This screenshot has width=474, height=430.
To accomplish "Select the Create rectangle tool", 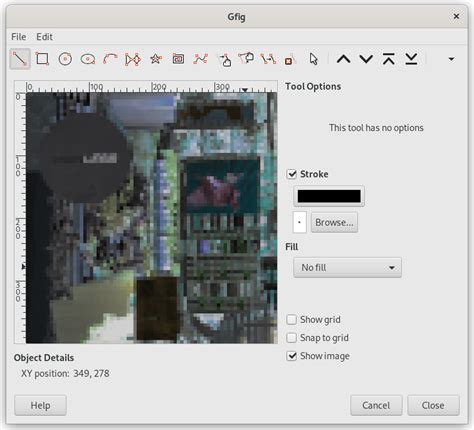I will pos(42,59).
